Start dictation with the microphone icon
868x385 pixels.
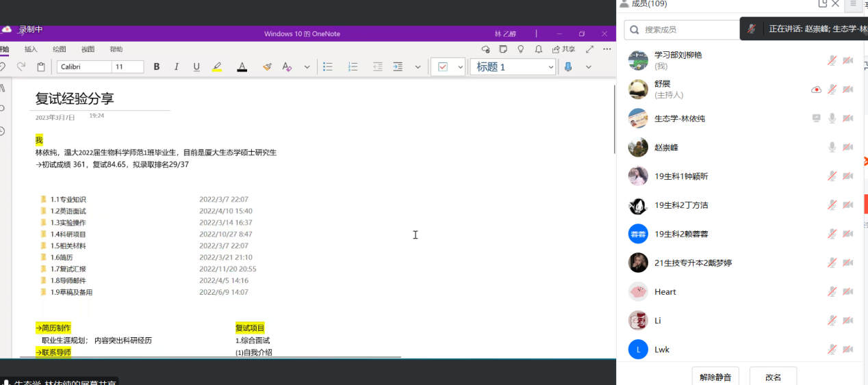click(568, 67)
